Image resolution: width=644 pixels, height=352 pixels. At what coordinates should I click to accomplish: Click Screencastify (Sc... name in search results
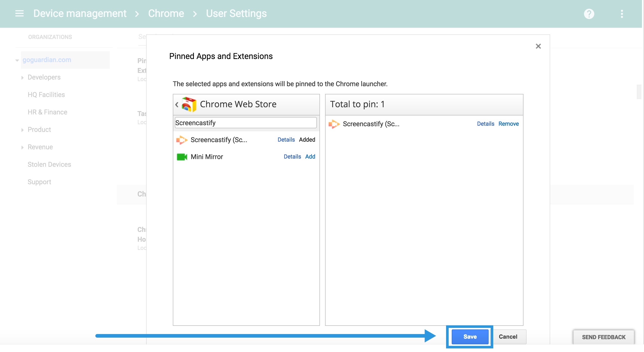219,140
